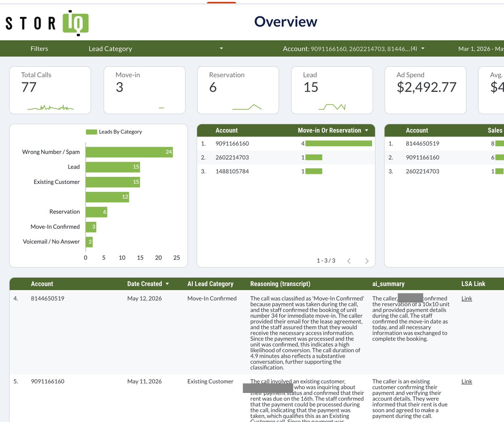Click the Filters label
Image resolution: width=504 pixels, height=422 pixels.
(39, 49)
